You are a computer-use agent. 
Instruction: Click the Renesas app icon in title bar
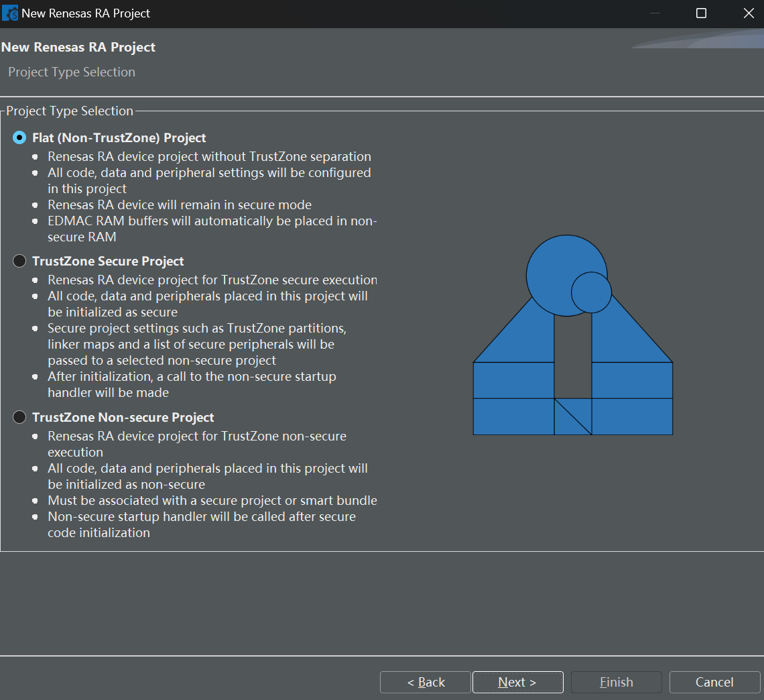click(x=10, y=13)
